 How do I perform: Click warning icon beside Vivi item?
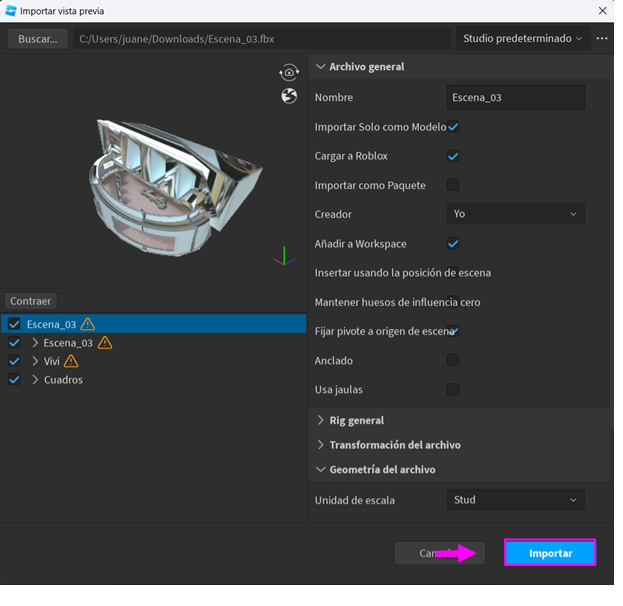tap(71, 361)
